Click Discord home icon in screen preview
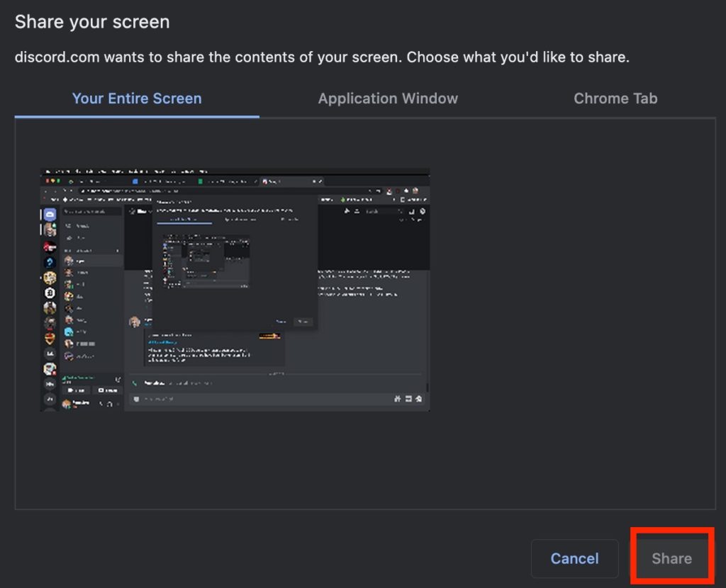The width and height of the screenshot is (726, 588). click(50, 214)
